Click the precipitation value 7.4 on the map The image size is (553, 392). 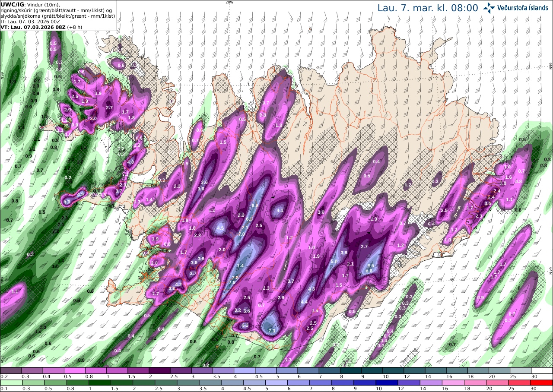(x=240, y=266)
